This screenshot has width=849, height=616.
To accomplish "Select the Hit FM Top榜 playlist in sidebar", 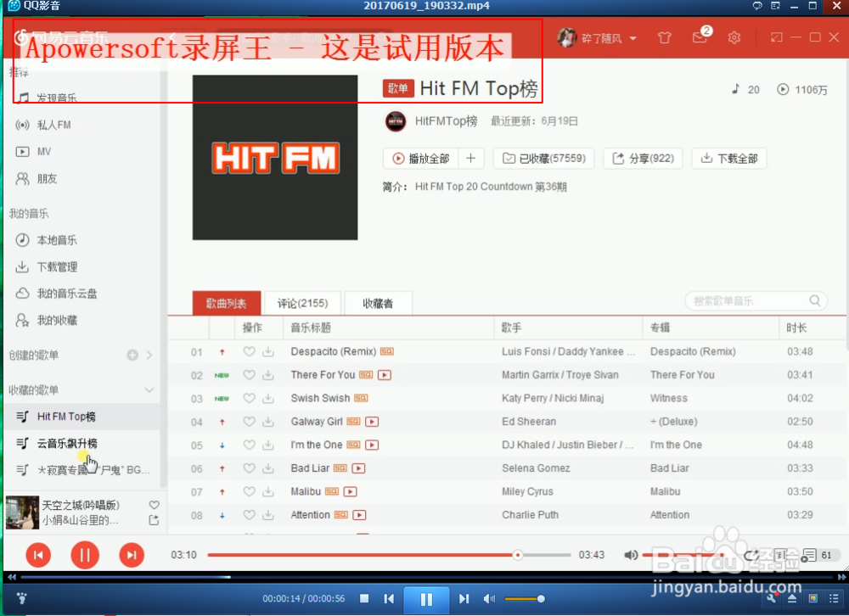I will (82, 417).
